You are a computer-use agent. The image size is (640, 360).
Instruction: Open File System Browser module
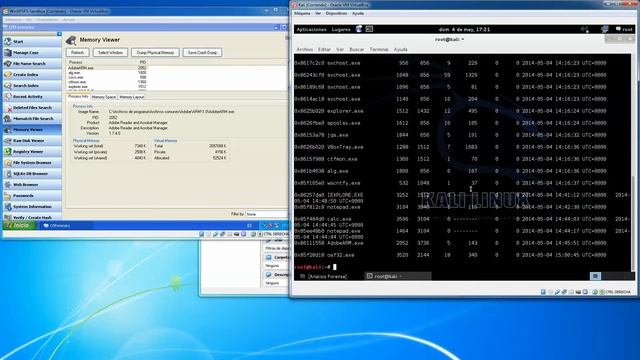point(32,163)
